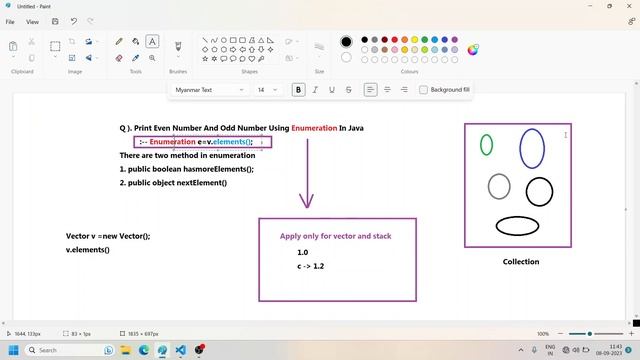The width and height of the screenshot is (640, 360).
Task: Pick the Heart shape
Action: 252,59
